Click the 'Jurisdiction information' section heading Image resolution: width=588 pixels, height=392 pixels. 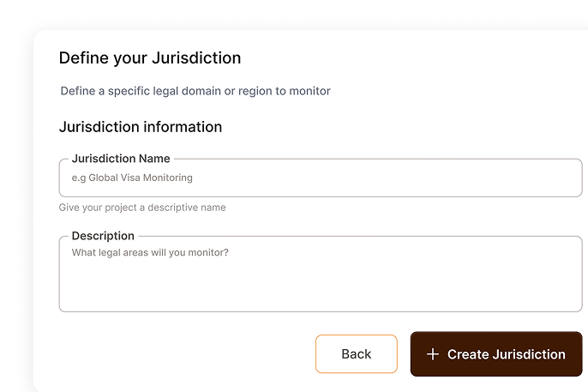pyautogui.click(x=140, y=127)
